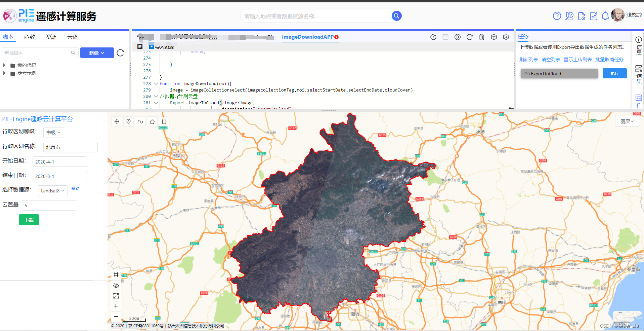Click the search magnifier button
Screen dimensions: 644x331
coord(397,16)
